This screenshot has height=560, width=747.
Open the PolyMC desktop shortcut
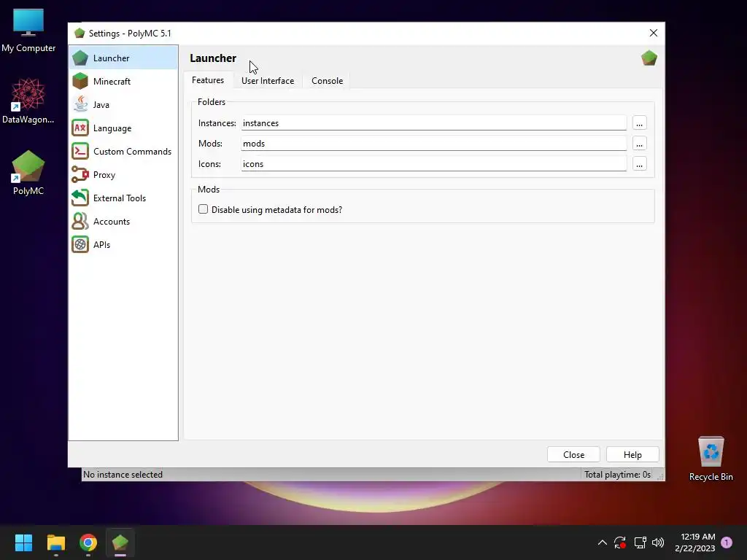[28, 173]
